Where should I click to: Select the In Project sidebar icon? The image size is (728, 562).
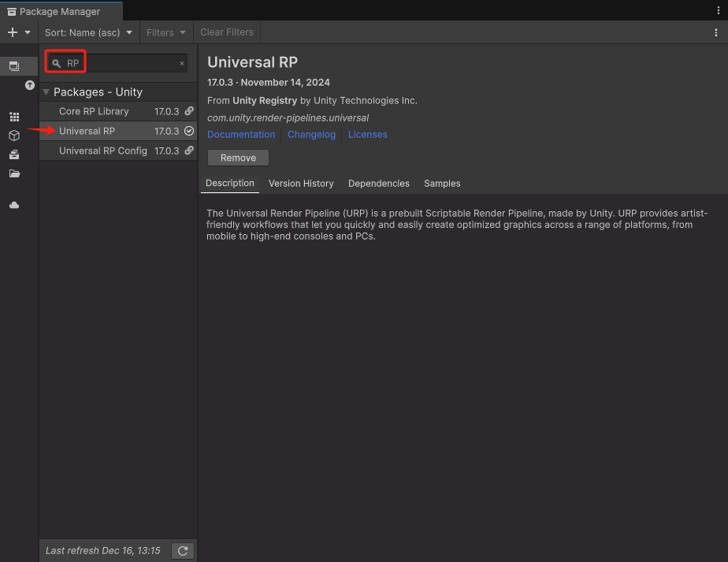coord(14,66)
